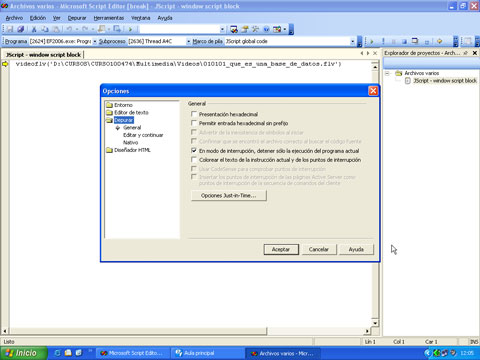
Task: Click the previous tab left arrow in editor
Action: (x=362, y=53)
